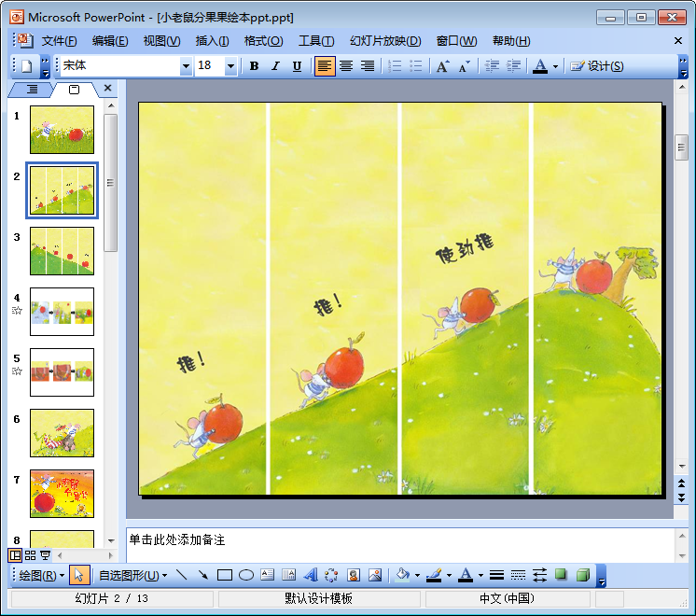Open line color dropdown arrow
This screenshot has height=616, width=696.
tap(449, 576)
